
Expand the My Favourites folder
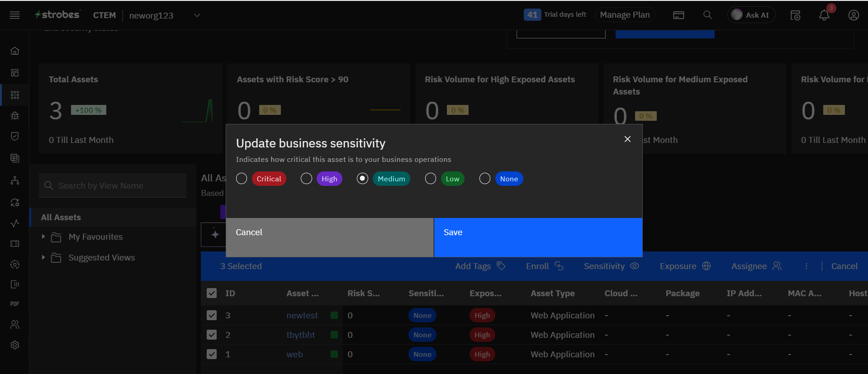coord(43,237)
